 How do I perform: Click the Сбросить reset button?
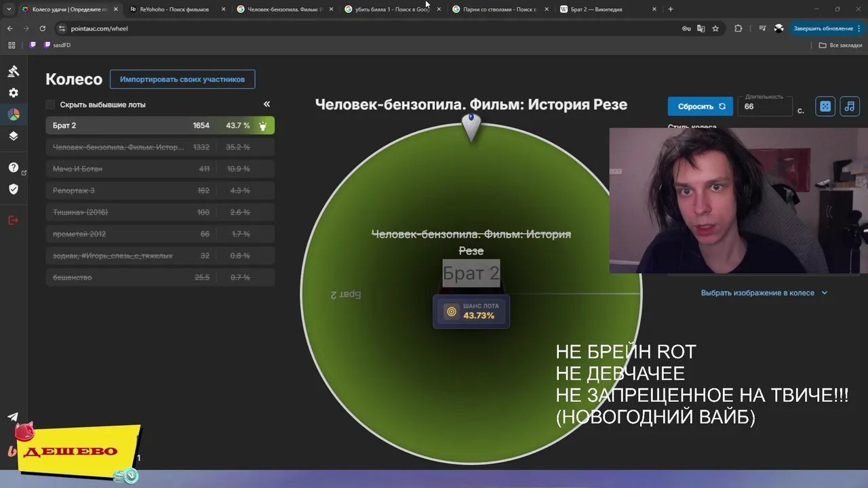point(701,106)
